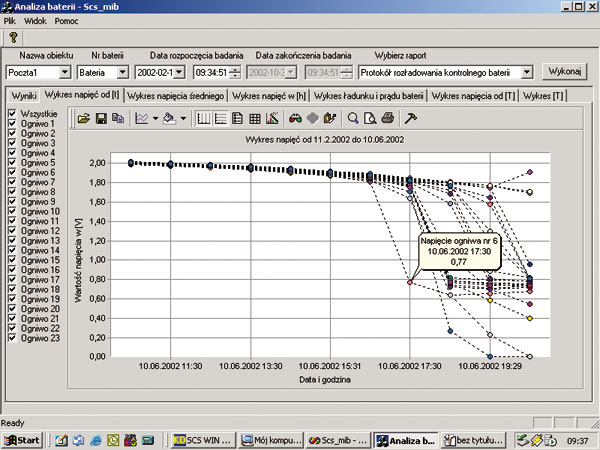Open the Plik menu

[10, 21]
